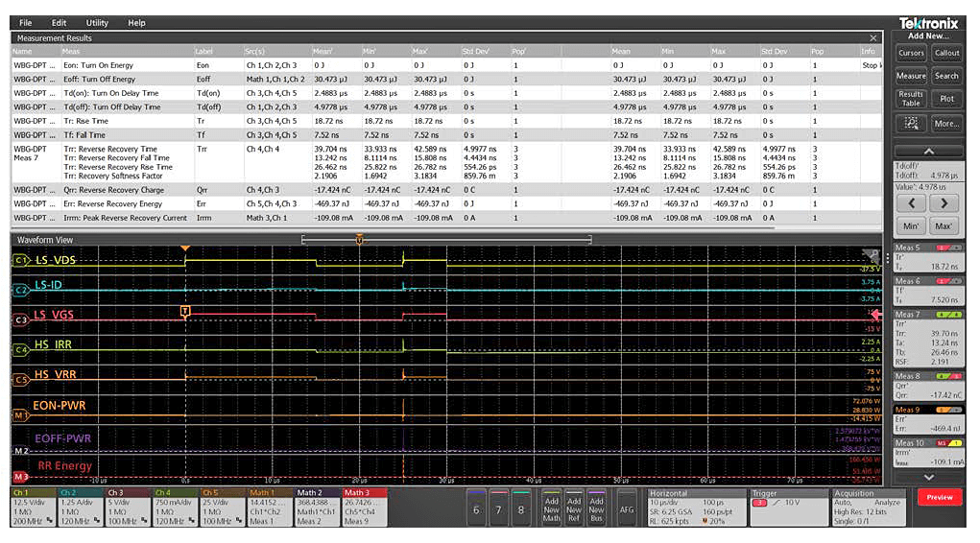Collapse results bar with up chevron
Screen dimensions: 980x543
(929, 152)
